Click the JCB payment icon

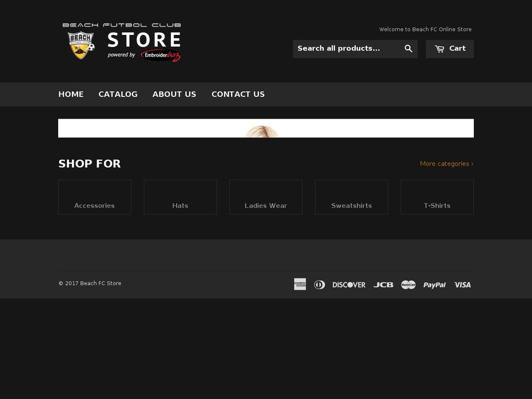click(383, 285)
